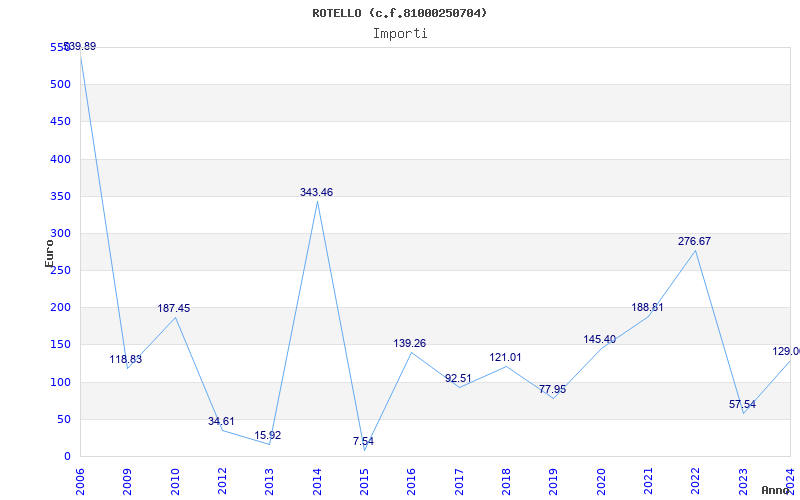Click the 450 y-axis tick label
This screenshot has height=500, width=800.
60,121
